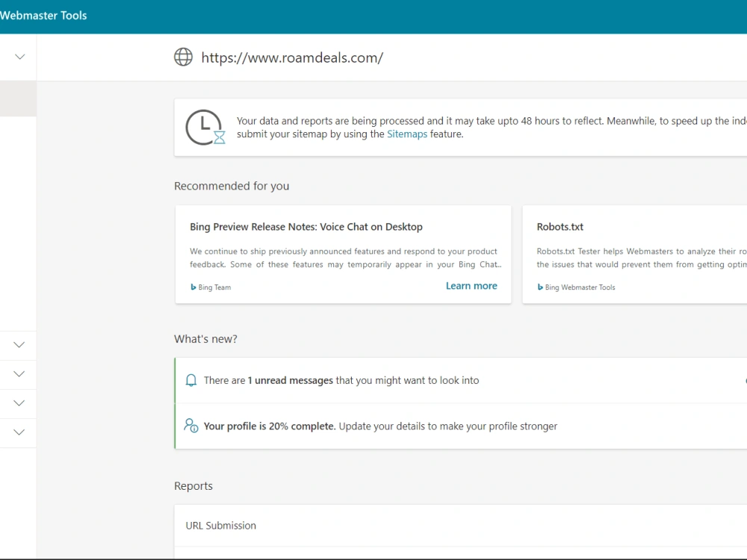The image size is (747, 560).
Task: Click the Bing logo beside Bing Webmaster Tools
Action: [x=540, y=287]
